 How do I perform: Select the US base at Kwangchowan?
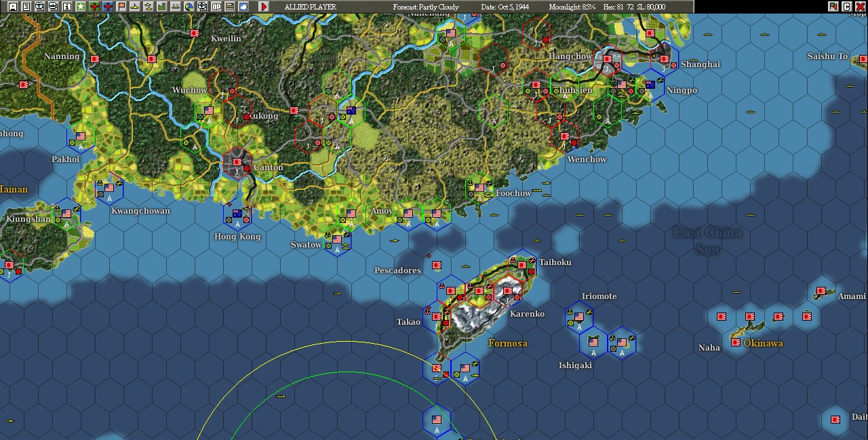pos(109,188)
